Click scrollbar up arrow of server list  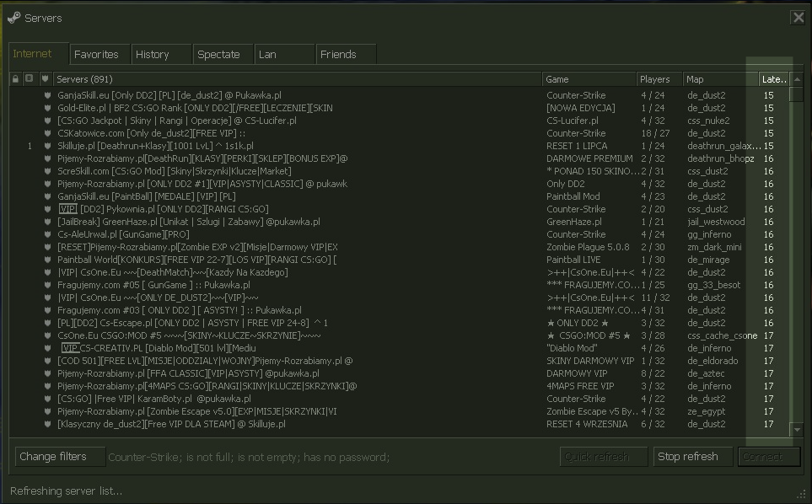tap(797, 79)
